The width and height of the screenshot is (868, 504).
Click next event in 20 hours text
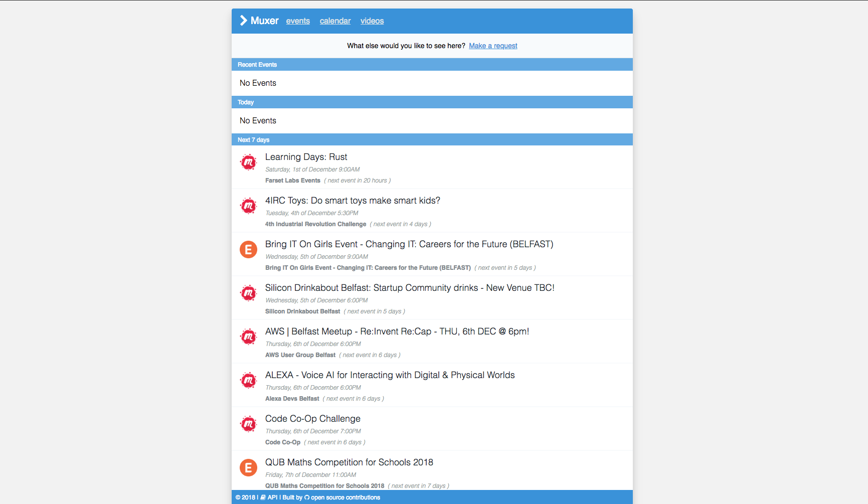coord(357,181)
